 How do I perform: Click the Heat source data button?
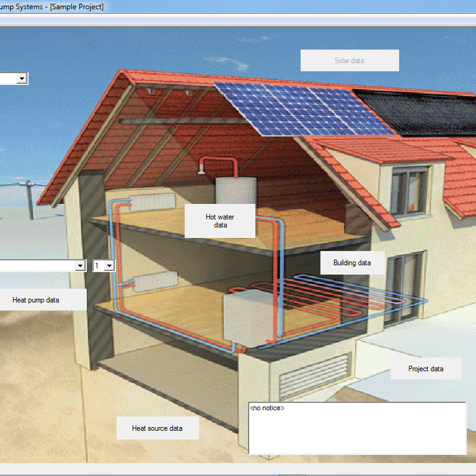click(x=157, y=428)
